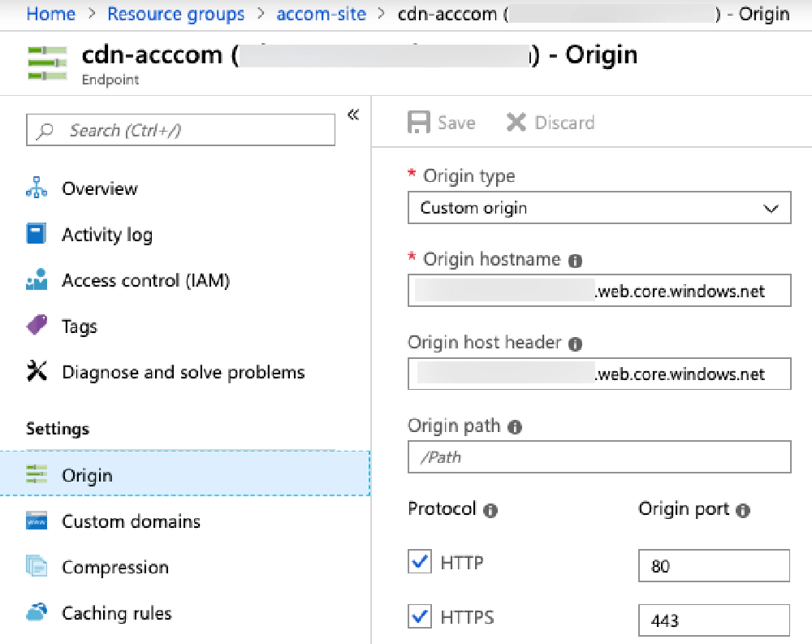This screenshot has height=644, width=812.
Task: Navigate to Resource groups in the breadcrumb
Action: tap(175, 14)
